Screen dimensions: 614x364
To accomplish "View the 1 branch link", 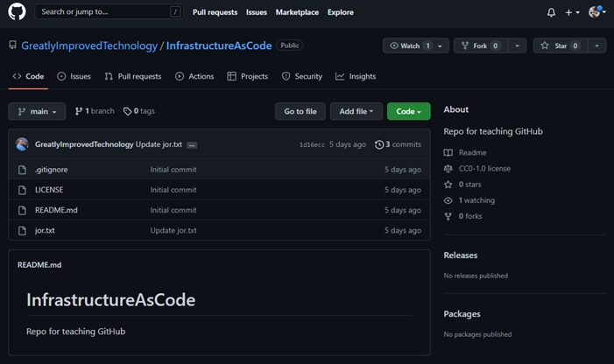I will 95,111.
